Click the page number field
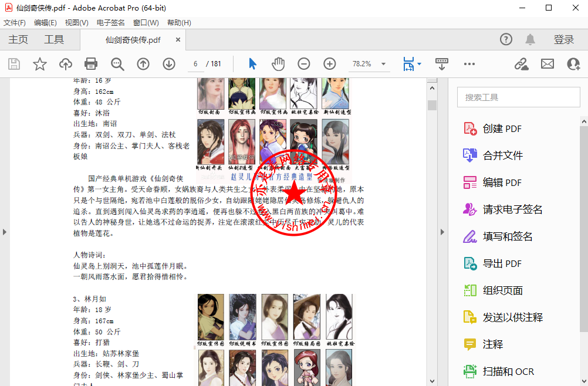Viewport: 588px width, 386px height. [x=195, y=64]
